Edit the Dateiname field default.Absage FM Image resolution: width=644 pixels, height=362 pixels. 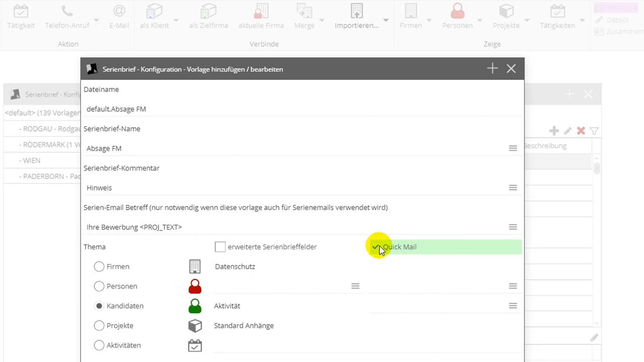tap(302, 109)
